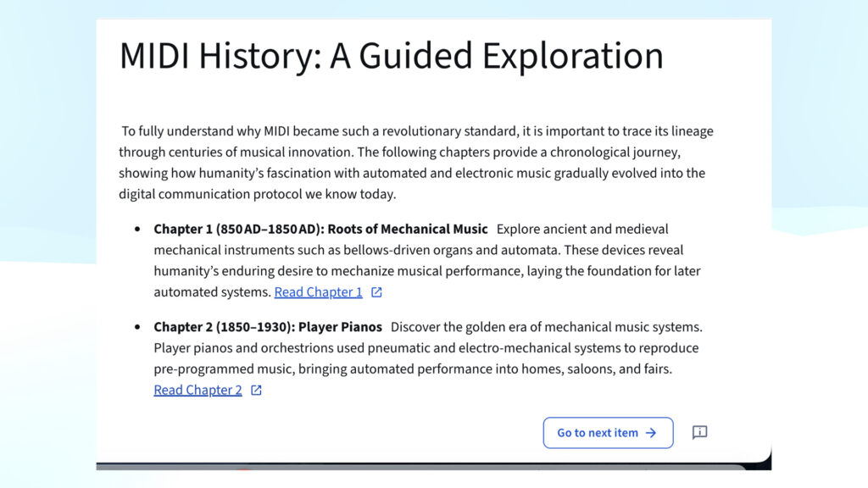
Task: Click the introductory paragraph about MIDI lineage
Action: 415,163
